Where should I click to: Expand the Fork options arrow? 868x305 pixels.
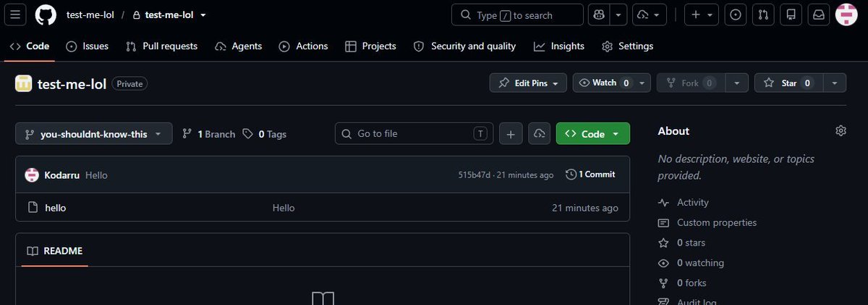pyautogui.click(x=736, y=83)
